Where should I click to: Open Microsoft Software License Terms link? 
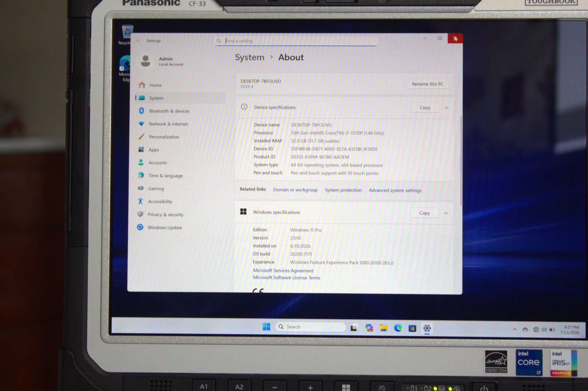click(x=287, y=278)
